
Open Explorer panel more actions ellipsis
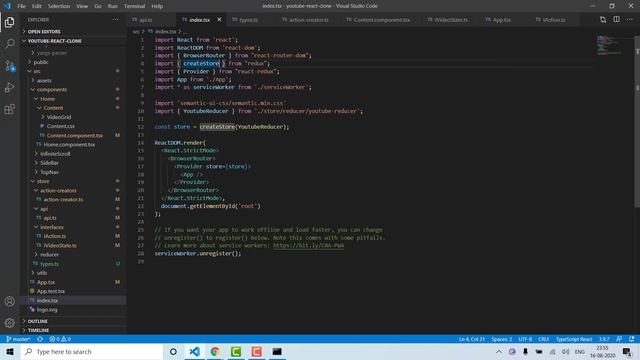(x=116, y=20)
